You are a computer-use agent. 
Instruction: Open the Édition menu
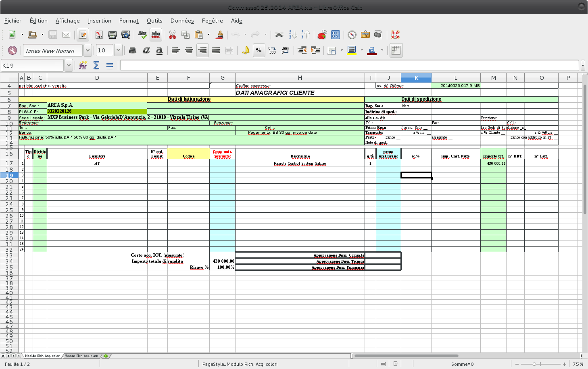[x=39, y=21]
